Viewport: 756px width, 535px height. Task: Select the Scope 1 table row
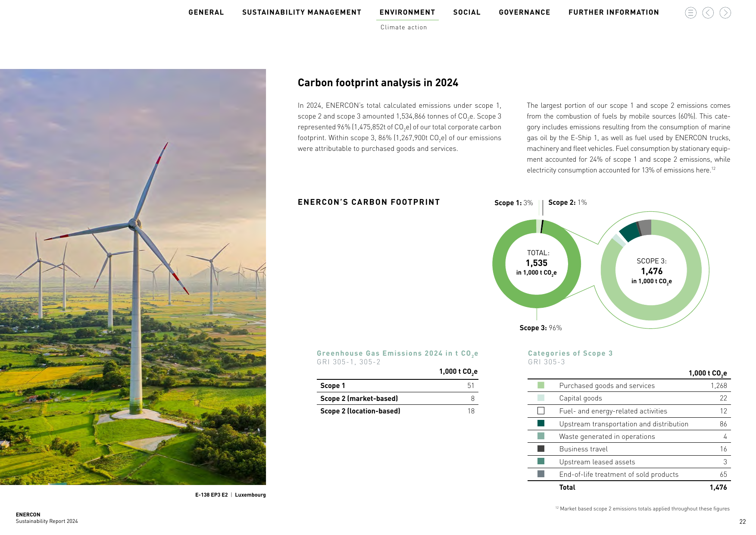click(397, 386)
